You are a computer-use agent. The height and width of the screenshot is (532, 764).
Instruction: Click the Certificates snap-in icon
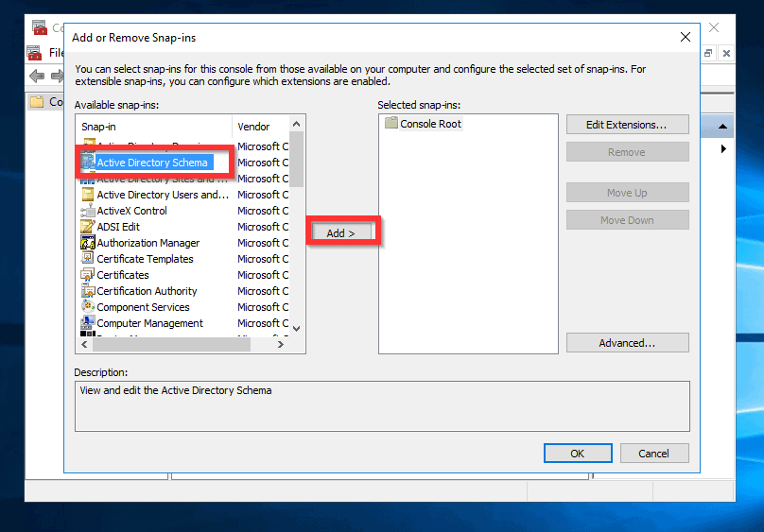pos(88,275)
